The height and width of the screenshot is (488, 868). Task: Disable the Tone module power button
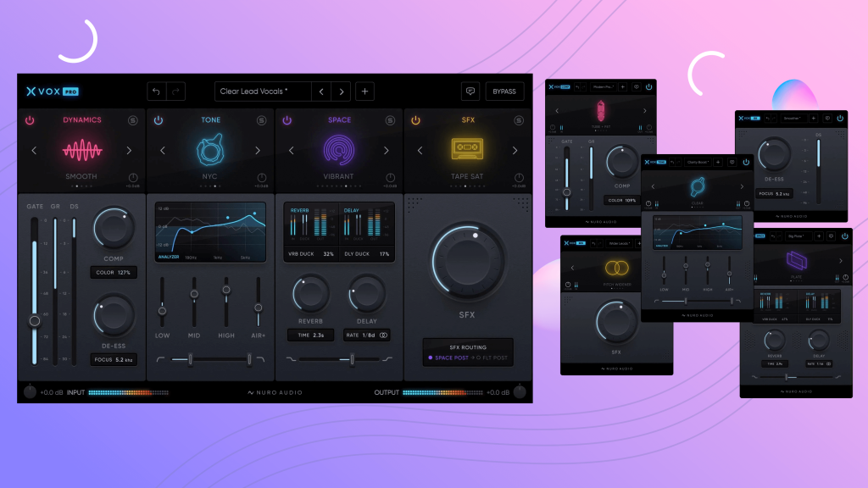[159, 120]
